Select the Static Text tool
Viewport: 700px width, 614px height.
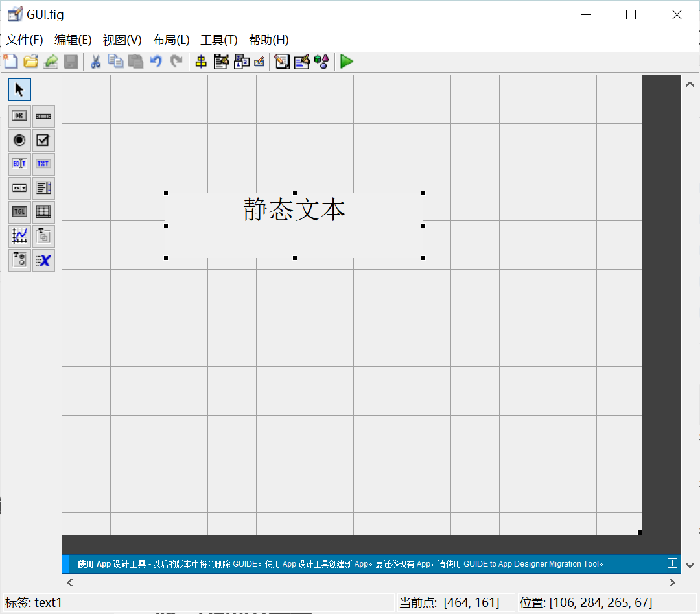[43, 164]
